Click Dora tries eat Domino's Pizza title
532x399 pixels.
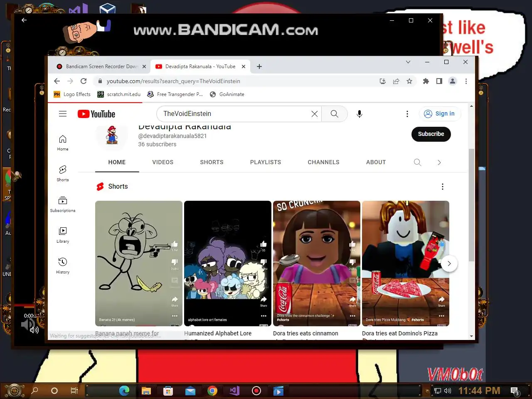pyautogui.click(x=400, y=333)
